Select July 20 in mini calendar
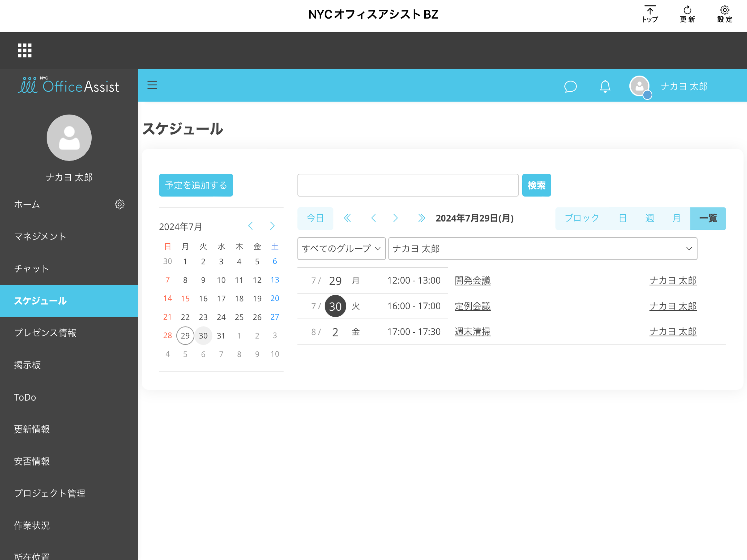The image size is (747, 560). (x=275, y=299)
